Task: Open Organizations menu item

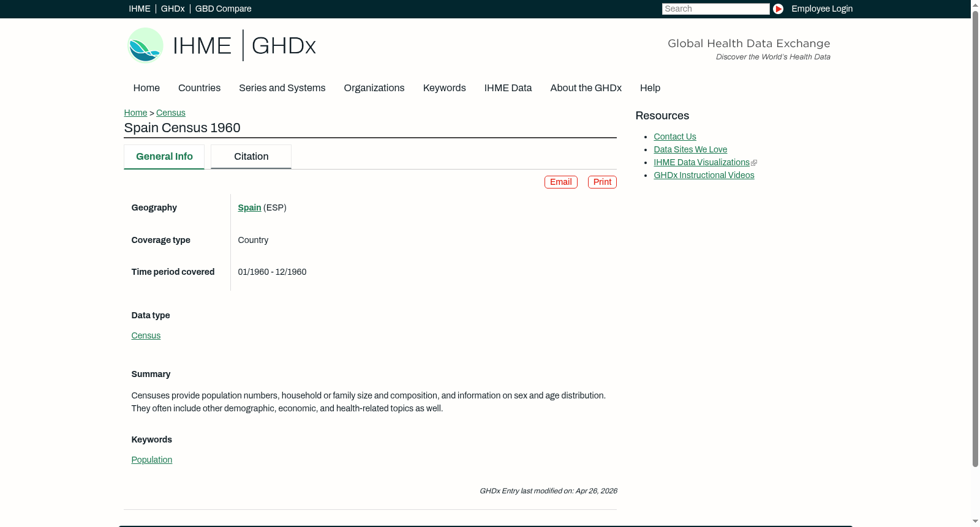Action: pos(374,88)
